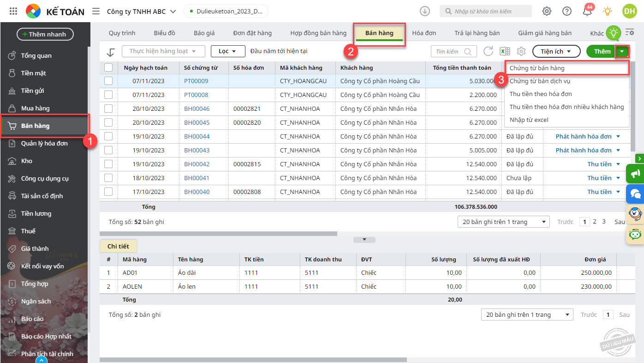The height and width of the screenshot is (363, 644).
Task: Click the collapse arrow beside the filter toolbar
Action: [x=110, y=52]
